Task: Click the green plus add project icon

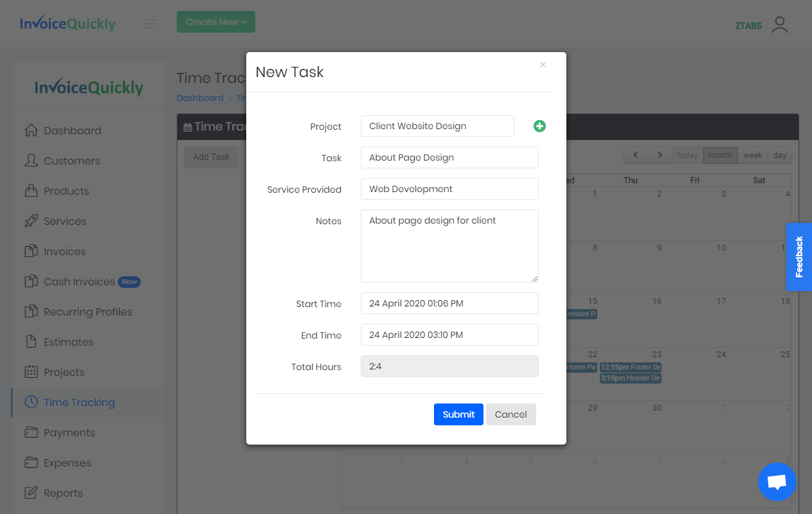Action: tap(539, 127)
